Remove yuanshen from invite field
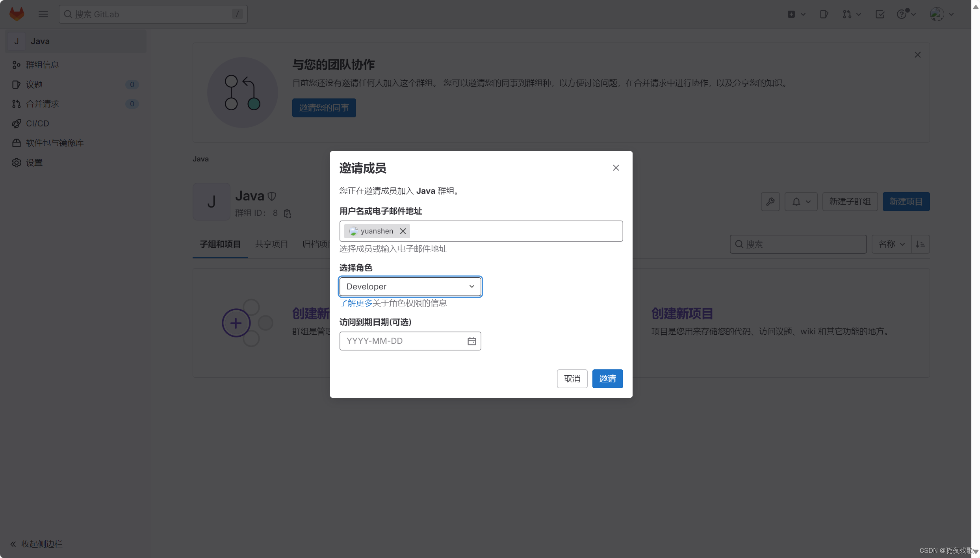The width and height of the screenshot is (980, 558). click(x=403, y=231)
